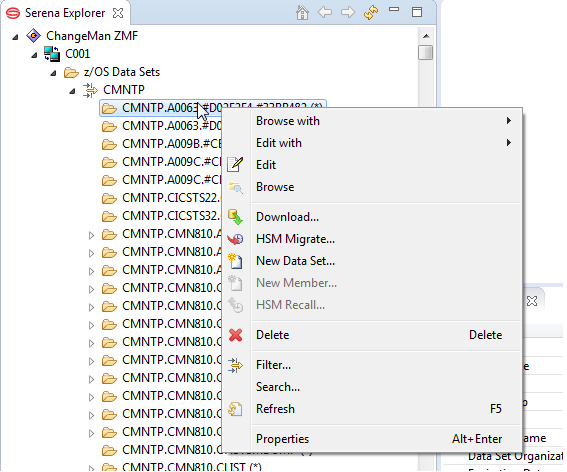Select the second CMNTP.A0063.#D0 row

click(172, 126)
